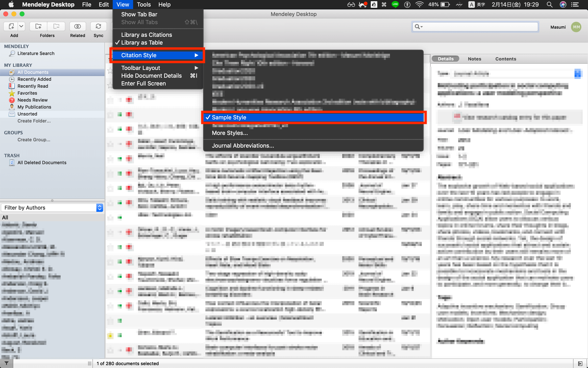Select the checked Sample Style citation style
588x368 pixels.
pos(313,117)
